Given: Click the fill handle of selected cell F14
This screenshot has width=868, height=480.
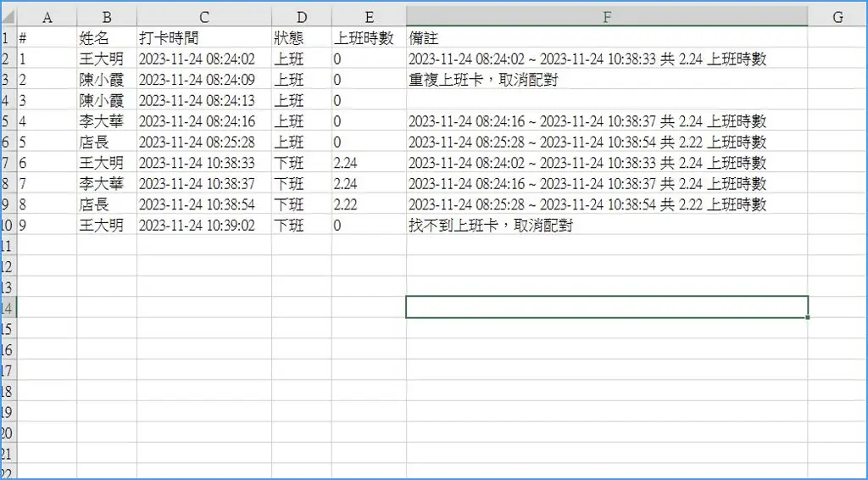Looking at the screenshot, I should click(808, 318).
